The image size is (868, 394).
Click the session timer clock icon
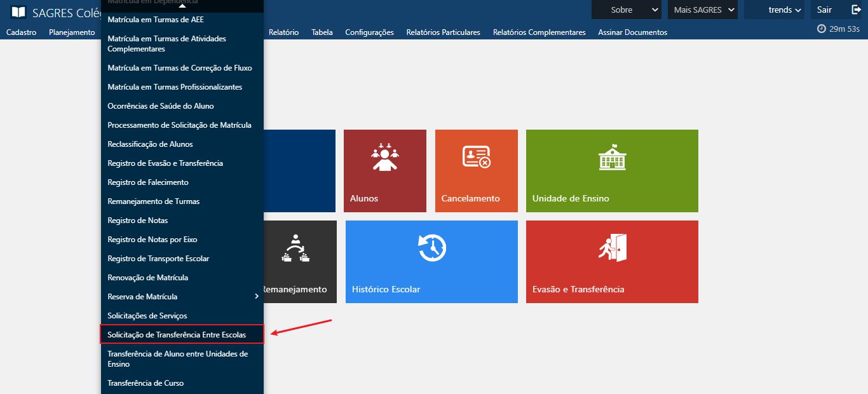coord(821,29)
